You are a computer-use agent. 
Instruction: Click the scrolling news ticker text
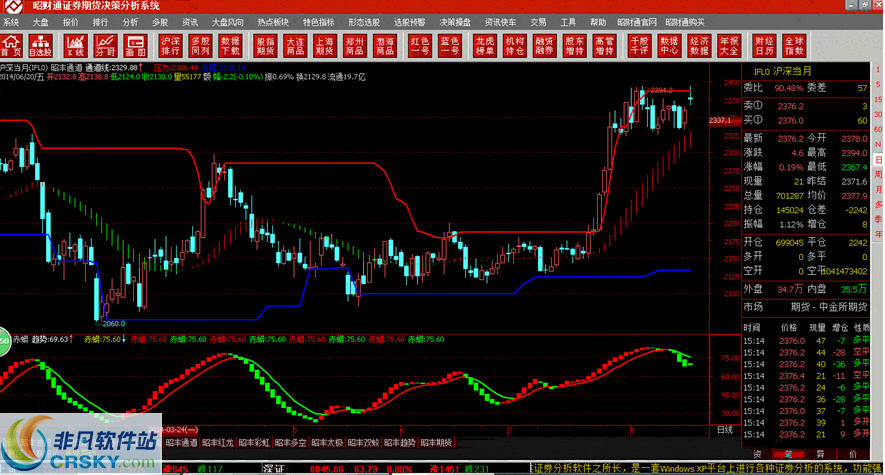(x=707, y=469)
